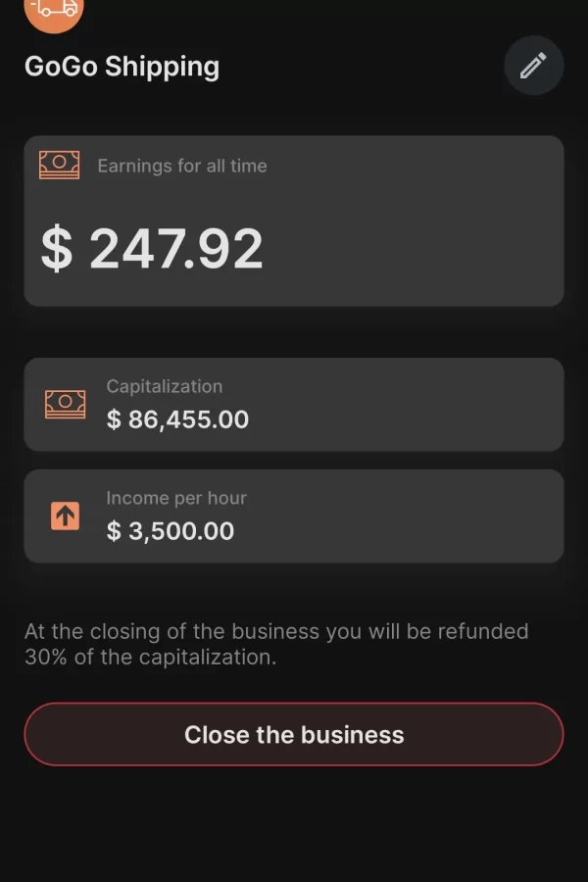Viewport: 588px width, 882px height.
Task: Select the Capitalization label text
Action: (164, 386)
